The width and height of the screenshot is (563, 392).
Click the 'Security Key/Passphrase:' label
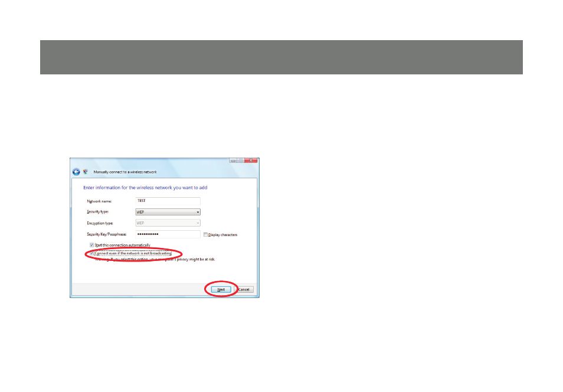tap(107, 234)
